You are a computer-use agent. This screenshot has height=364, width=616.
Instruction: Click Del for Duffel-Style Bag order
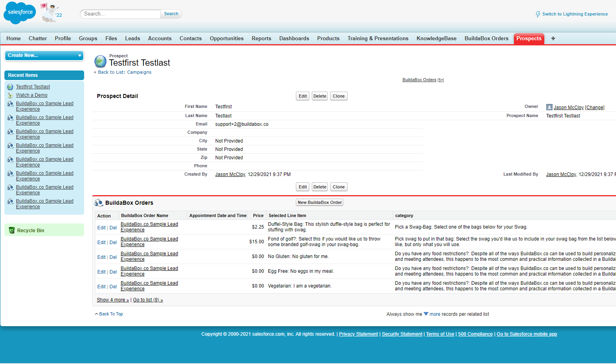[113, 228]
